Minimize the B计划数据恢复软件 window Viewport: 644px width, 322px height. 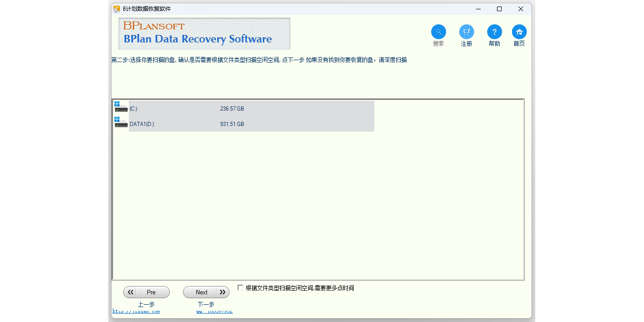tap(478, 9)
